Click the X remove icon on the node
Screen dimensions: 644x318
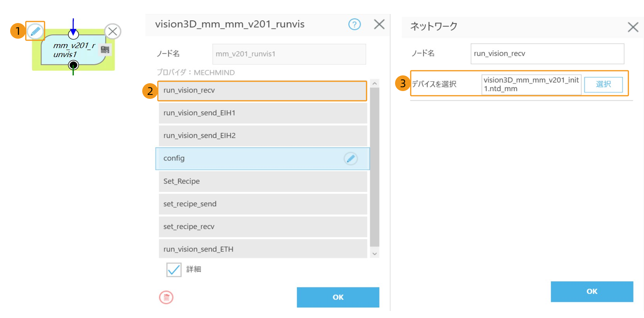(x=113, y=31)
